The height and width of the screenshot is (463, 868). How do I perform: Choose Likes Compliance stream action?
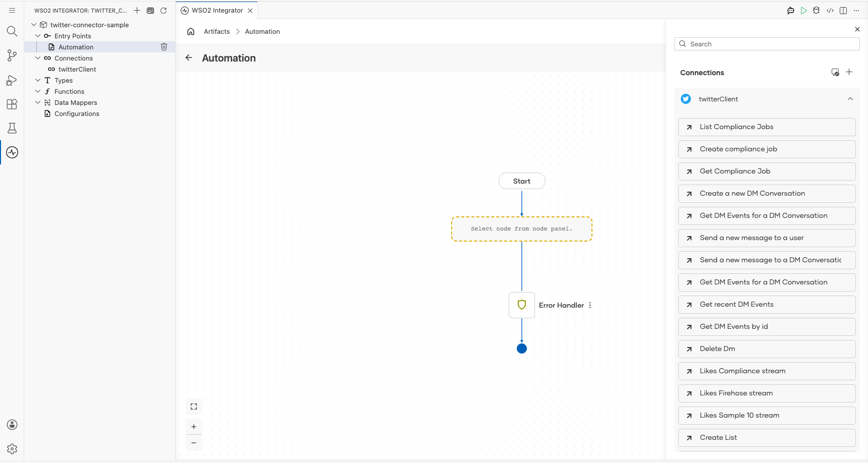tap(767, 371)
